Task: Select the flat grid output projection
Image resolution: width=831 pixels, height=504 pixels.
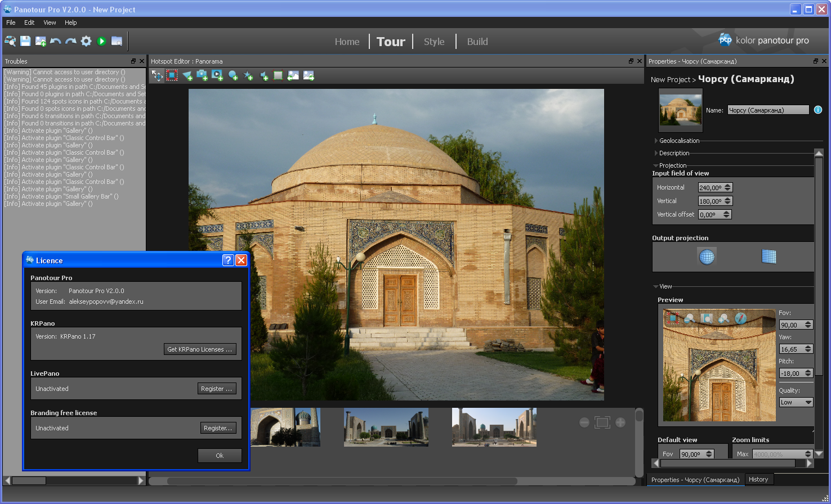Action: [x=769, y=256]
